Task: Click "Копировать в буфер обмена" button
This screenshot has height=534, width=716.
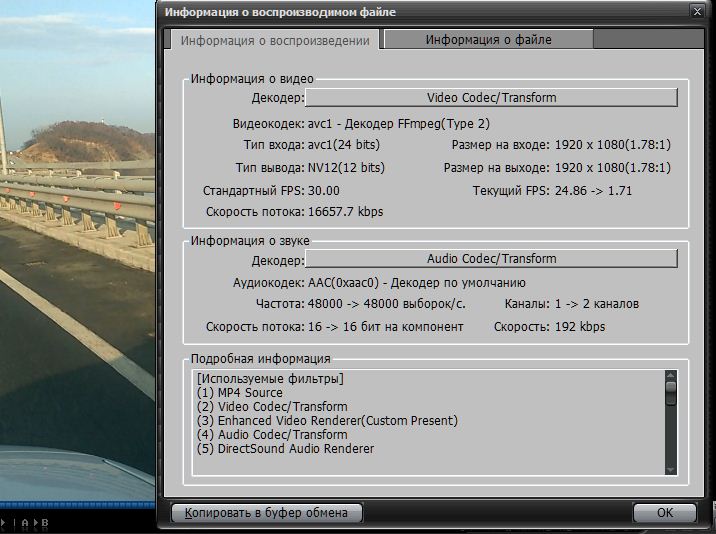Action: click(x=266, y=513)
